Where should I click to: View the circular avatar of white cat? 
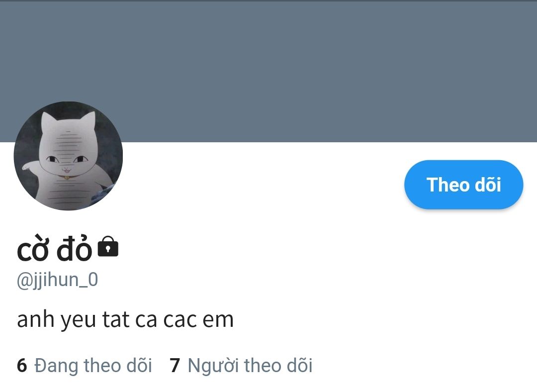(68, 156)
